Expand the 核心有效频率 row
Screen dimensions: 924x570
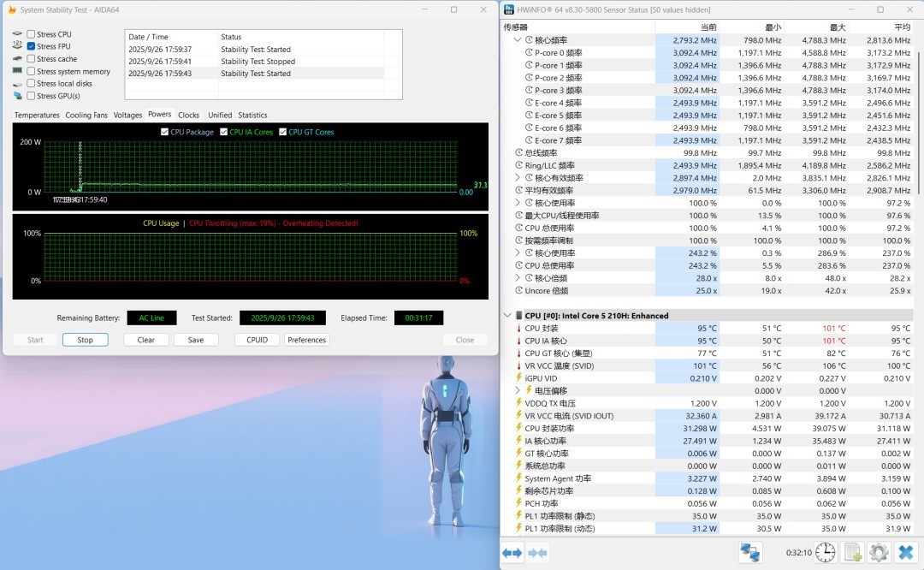[x=517, y=178]
